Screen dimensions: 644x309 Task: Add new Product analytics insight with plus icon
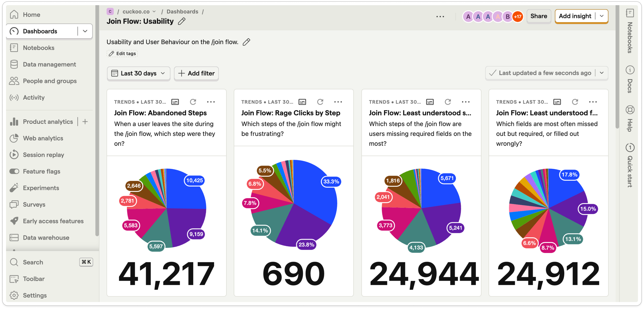85,122
